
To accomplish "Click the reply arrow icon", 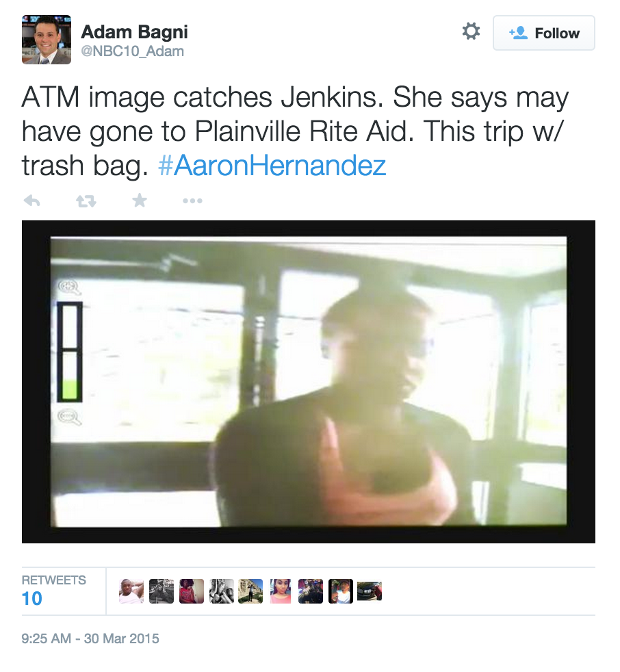I will point(31,201).
